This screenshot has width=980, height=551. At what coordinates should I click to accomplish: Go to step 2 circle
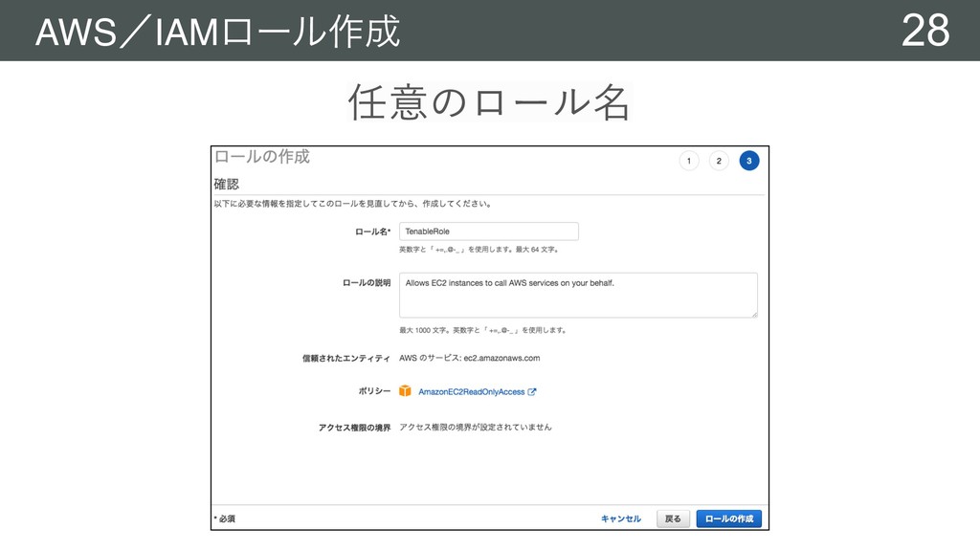coord(719,161)
